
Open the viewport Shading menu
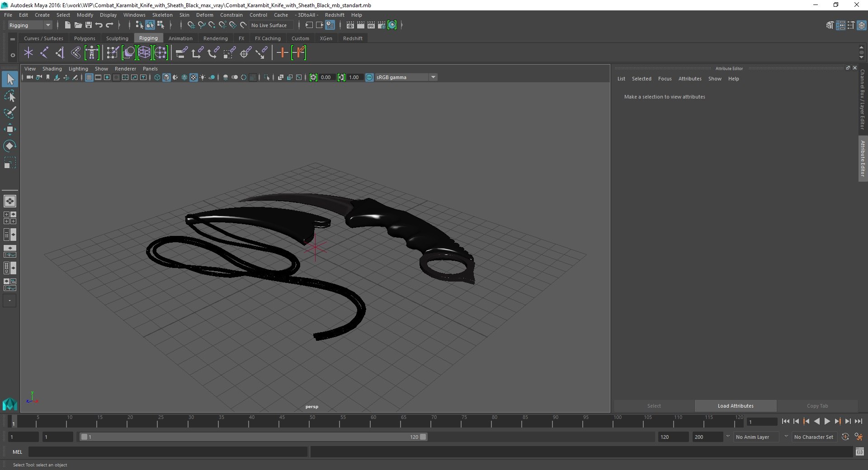52,69
